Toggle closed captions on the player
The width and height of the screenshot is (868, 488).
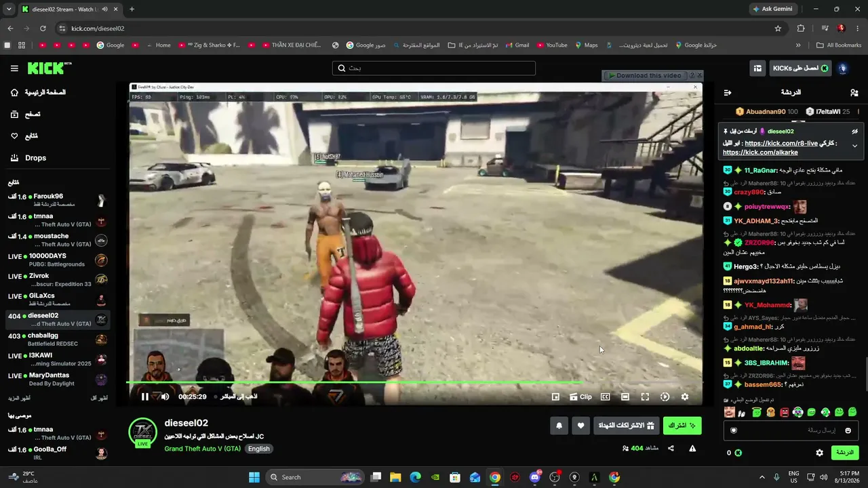click(606, 397)
